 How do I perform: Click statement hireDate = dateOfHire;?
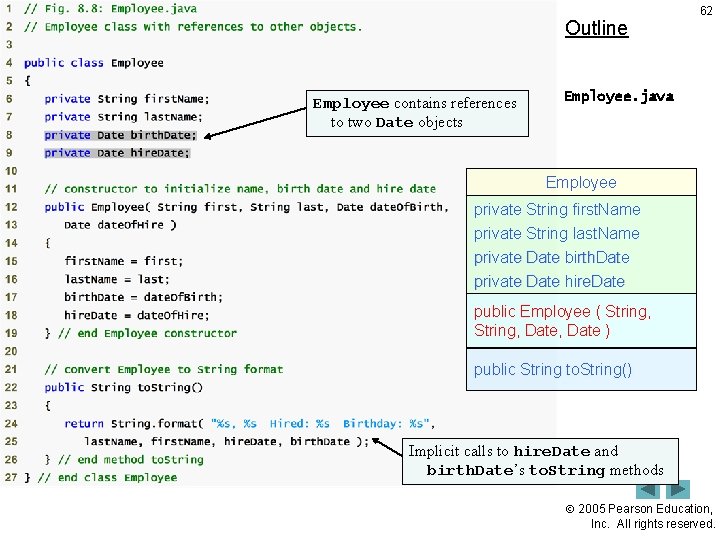click(137, 315)
